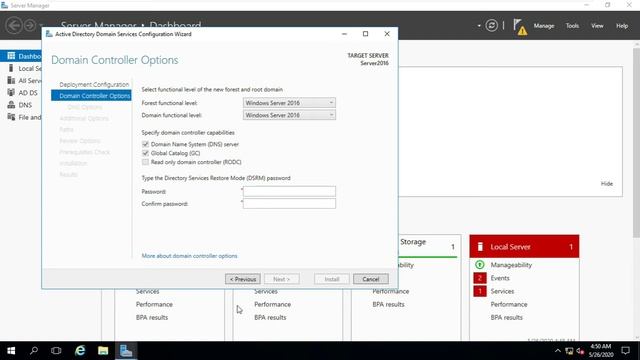640x360 pixels.
Task: Open the Manage menu
Action: click(x=544, y=26)
